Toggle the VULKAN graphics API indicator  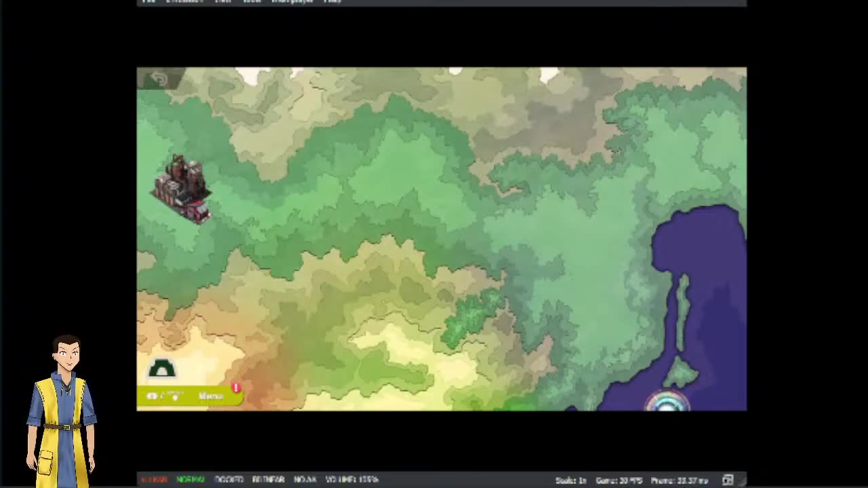154,480
